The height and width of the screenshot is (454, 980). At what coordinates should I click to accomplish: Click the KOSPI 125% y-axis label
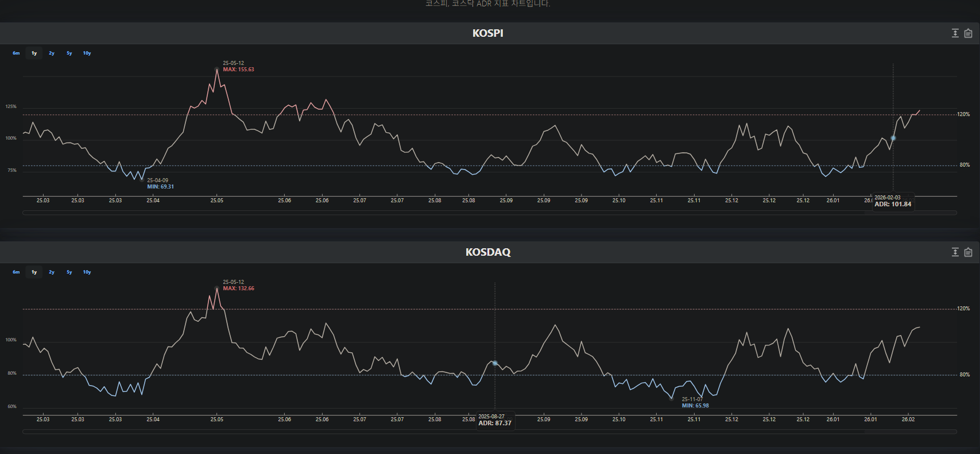(x=11, y=106)
